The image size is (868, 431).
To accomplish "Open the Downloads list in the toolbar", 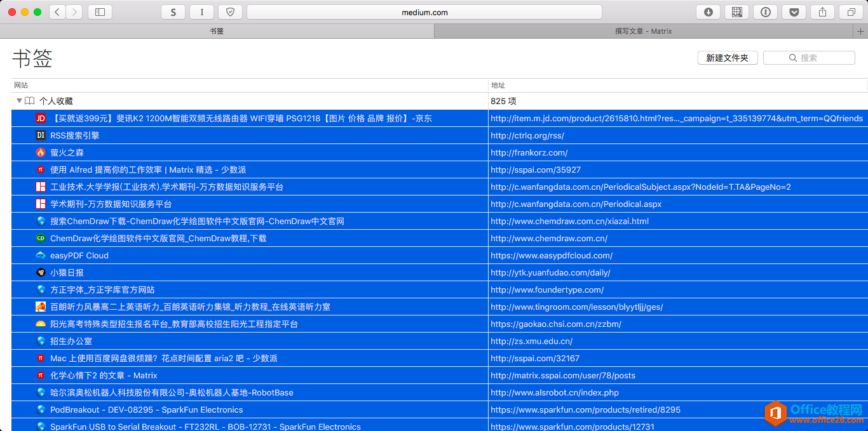I will 708,11.
